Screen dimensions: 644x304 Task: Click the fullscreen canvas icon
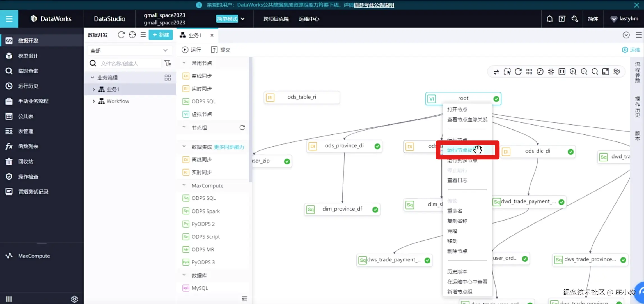[606, 72]
